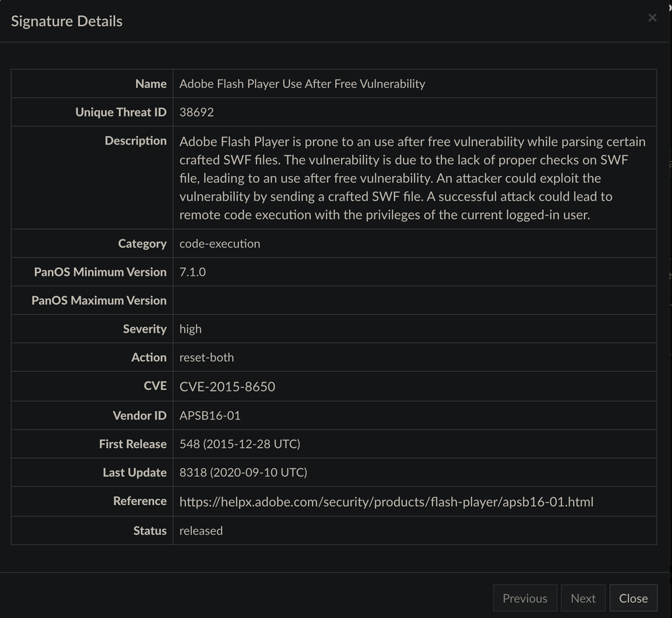672x618 pixels.
Task: Click the Severity value high
Action: click(x=190, y=329)
